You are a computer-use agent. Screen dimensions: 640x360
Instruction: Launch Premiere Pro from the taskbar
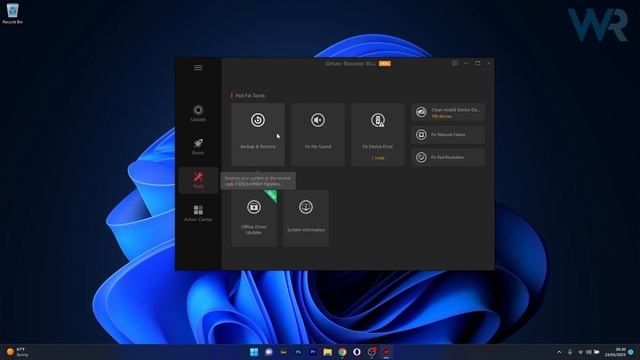click(313, 352)
